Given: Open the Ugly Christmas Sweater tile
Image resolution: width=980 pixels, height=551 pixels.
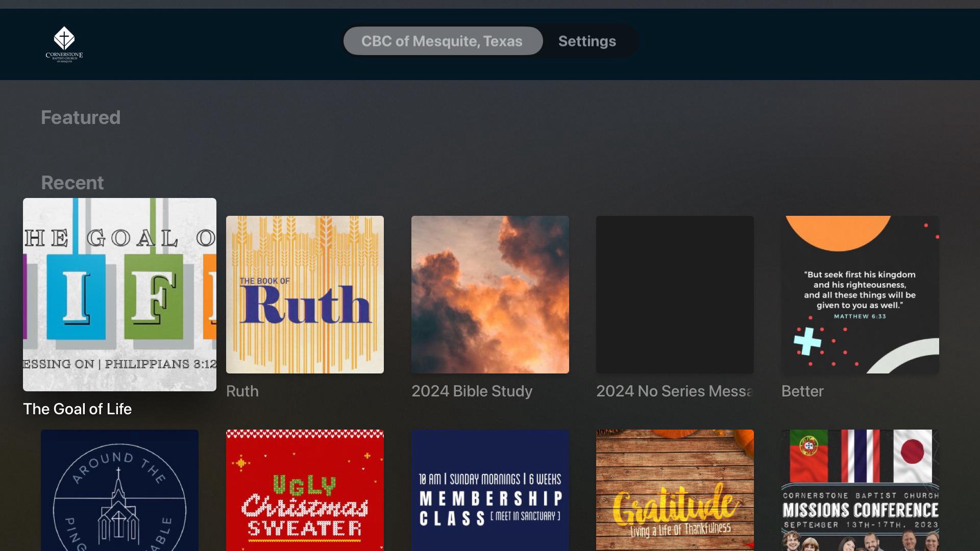Looking at the screenshot, I should [305, 490].
